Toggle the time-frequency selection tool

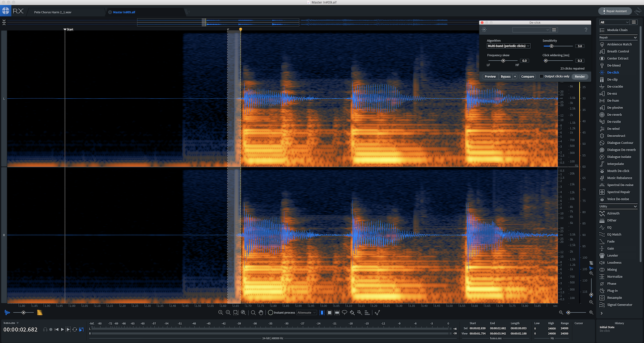pyautogui.click(x=330, y=313)
